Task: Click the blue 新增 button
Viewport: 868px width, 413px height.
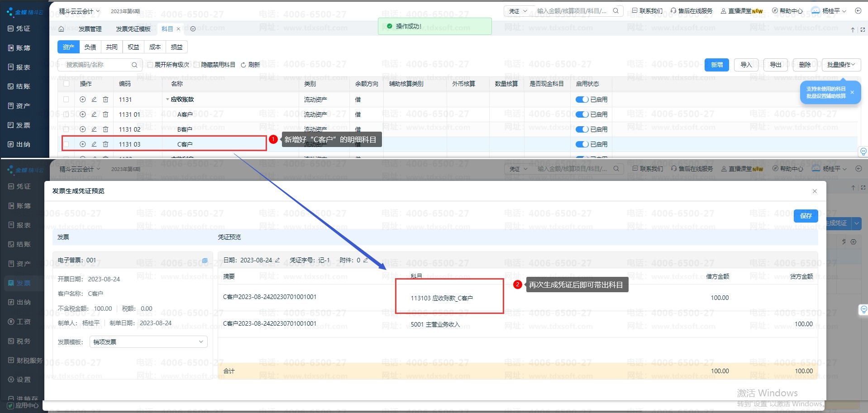Action: coord(717,65)
